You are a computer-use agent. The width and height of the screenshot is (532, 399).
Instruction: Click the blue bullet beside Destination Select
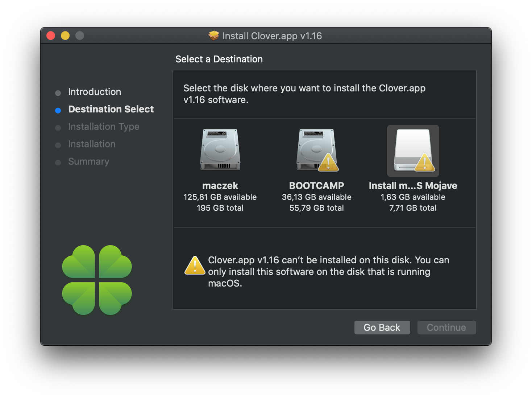tap(58, 111)
